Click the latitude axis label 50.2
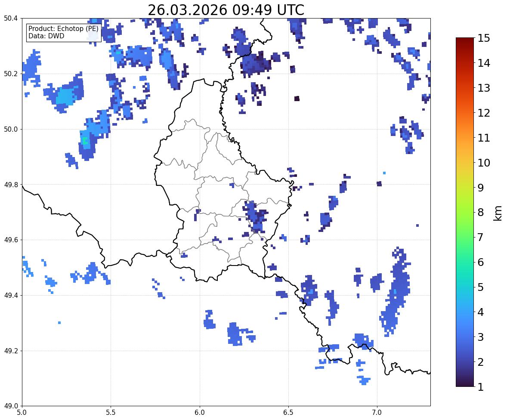Image resolution: width=507 pixels, height=420 pixels. pyautogui.click(x=10, y=74)
